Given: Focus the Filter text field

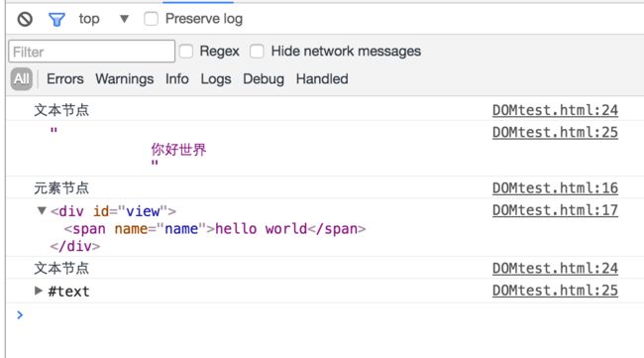Looking at the screenshot, I should 91,52.
